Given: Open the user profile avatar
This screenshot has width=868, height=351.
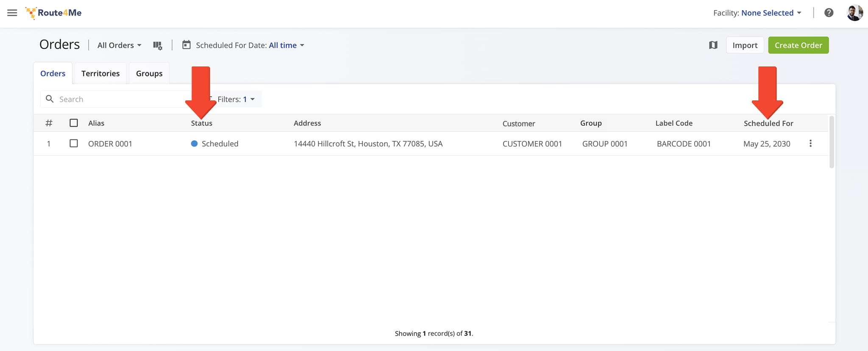Looking at the screenshot, I should click(x=854, y=13).
